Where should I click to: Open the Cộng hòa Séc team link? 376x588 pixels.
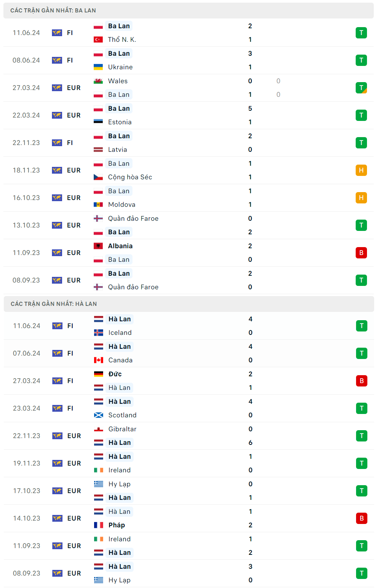[130, 177]
